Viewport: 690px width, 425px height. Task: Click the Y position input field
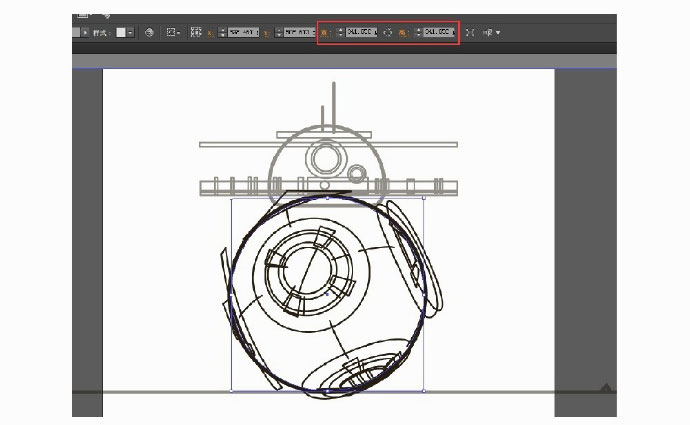pyautogui.click(x=300, y=33)
